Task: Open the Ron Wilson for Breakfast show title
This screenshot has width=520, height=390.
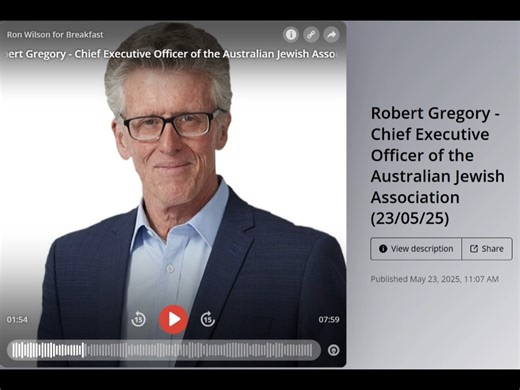Action: point(55,35)
